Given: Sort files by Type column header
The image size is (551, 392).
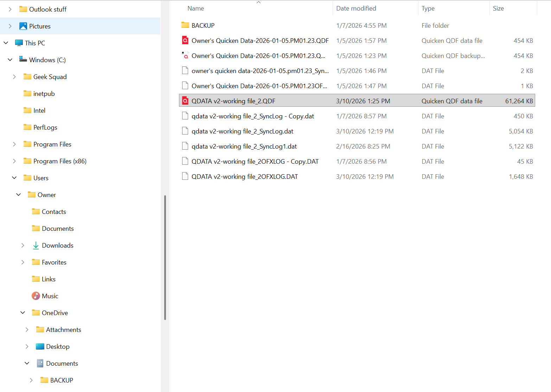Looking at the screenshot, I should [428, 8].
